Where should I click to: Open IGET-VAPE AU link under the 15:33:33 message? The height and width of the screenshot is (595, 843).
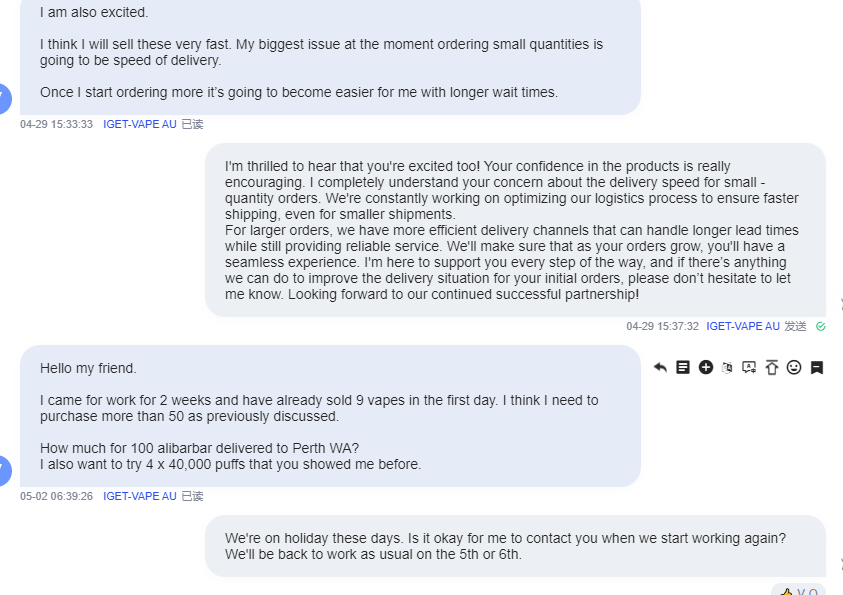point(140,124)
